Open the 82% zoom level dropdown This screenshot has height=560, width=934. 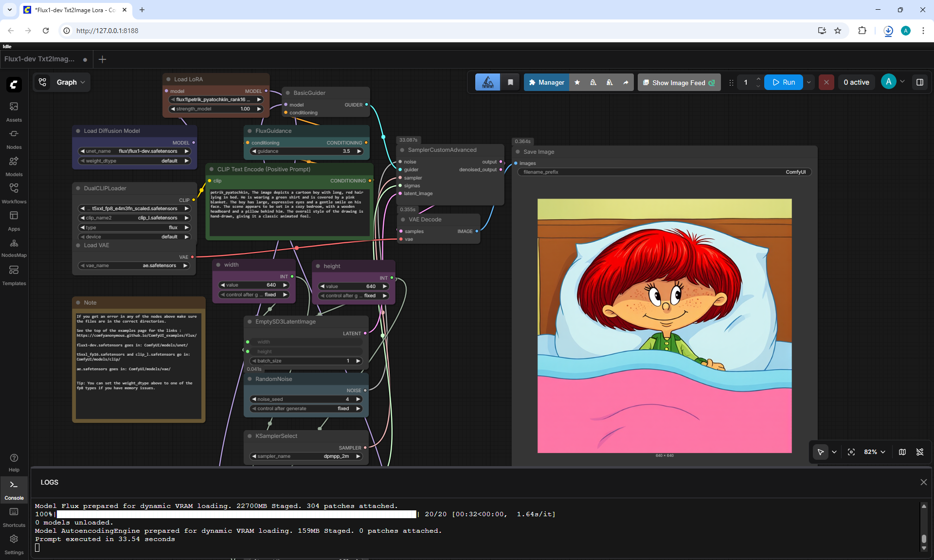pyautogui.click(x=875, y=452)
